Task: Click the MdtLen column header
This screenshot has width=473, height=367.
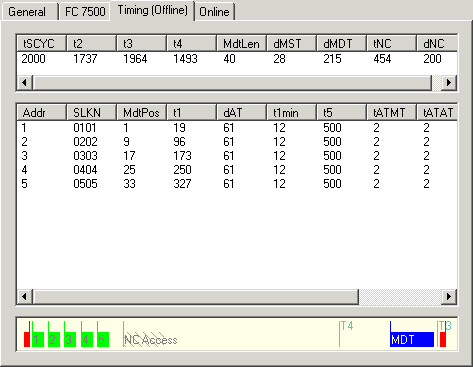Action: pyautogui.click(x=242, y=43)
